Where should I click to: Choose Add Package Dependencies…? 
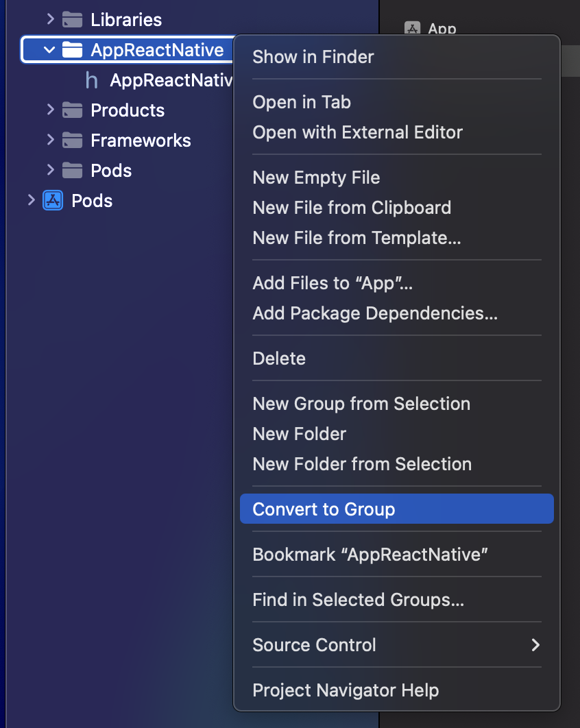click(x=375, y=313)
